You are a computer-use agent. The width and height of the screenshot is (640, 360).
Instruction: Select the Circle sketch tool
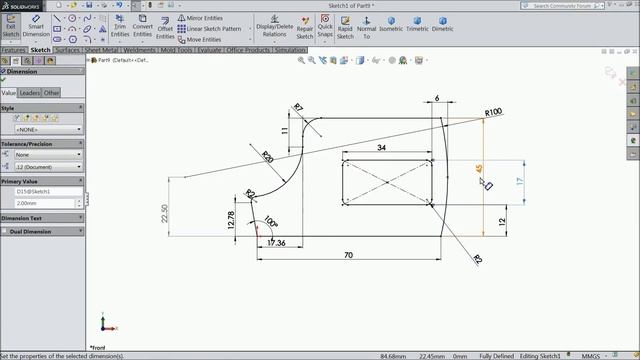[x=72, y=18]
